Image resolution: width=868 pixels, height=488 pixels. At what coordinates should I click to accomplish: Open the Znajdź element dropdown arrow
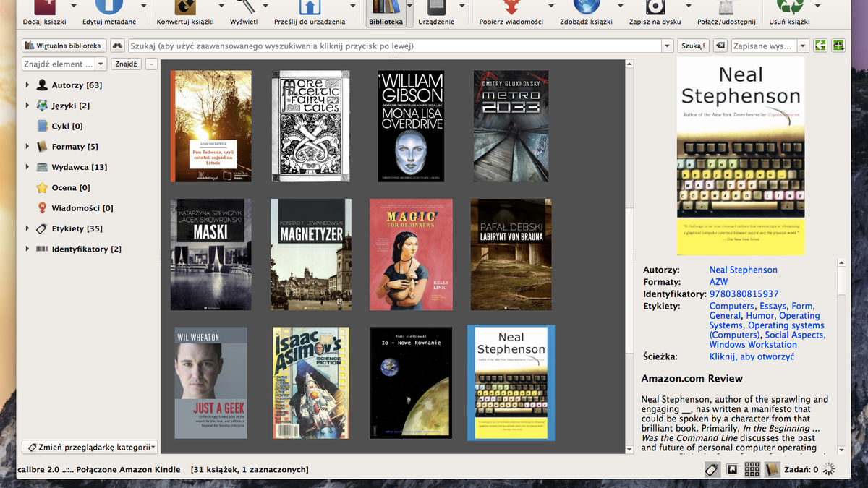[x=101, y=64]
